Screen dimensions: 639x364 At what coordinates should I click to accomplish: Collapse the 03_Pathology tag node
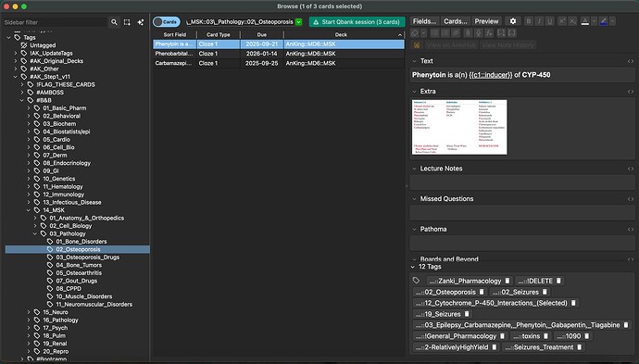35,234
